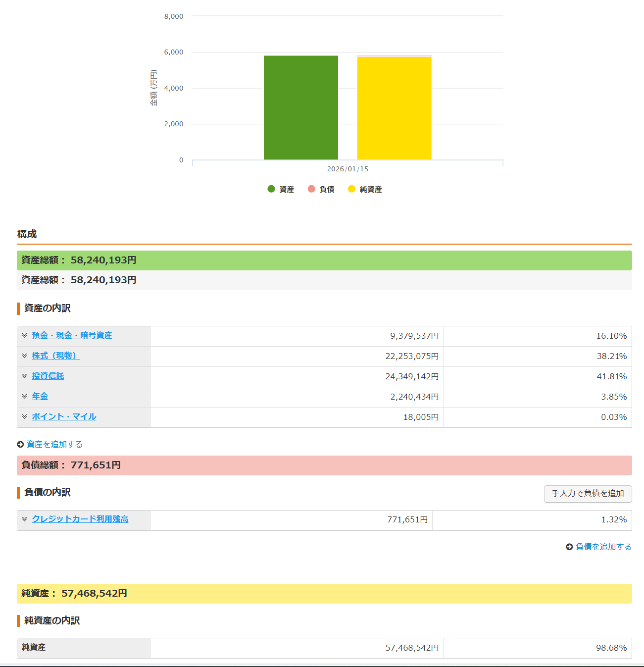Click the arrow icon beside 負債を追加する
This screenshot has width=644, height=667.
(x=569, y=547)
